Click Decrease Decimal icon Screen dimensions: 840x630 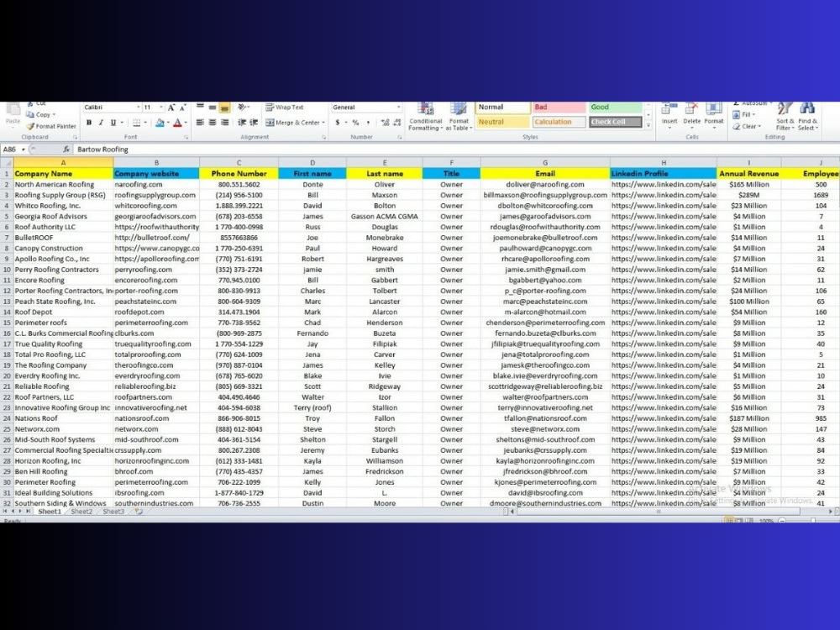click(397, 123)
